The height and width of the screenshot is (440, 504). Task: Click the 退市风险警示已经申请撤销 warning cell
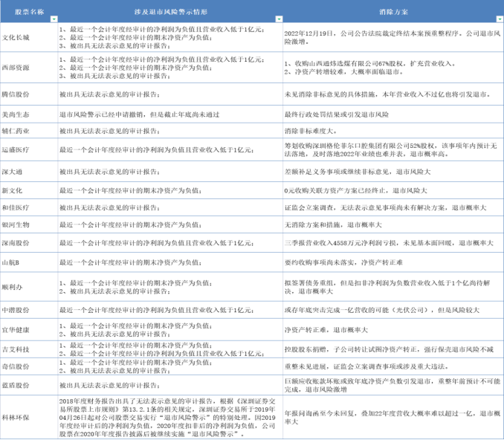click(170, 114)
